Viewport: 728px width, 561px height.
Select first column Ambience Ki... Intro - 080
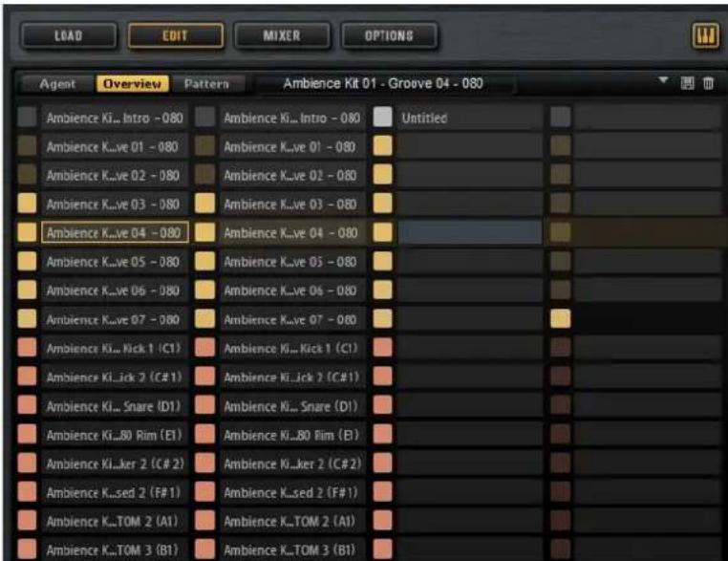115,118
